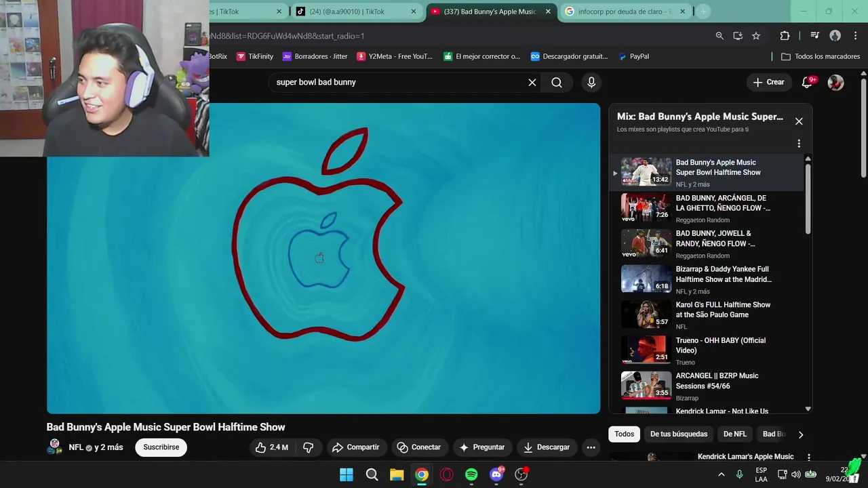The image size is (868, 488).
Task: Open the 'Y2Meta - Free YouT...' bookmark
Action: pyautogui.click(x=395, y=56)
